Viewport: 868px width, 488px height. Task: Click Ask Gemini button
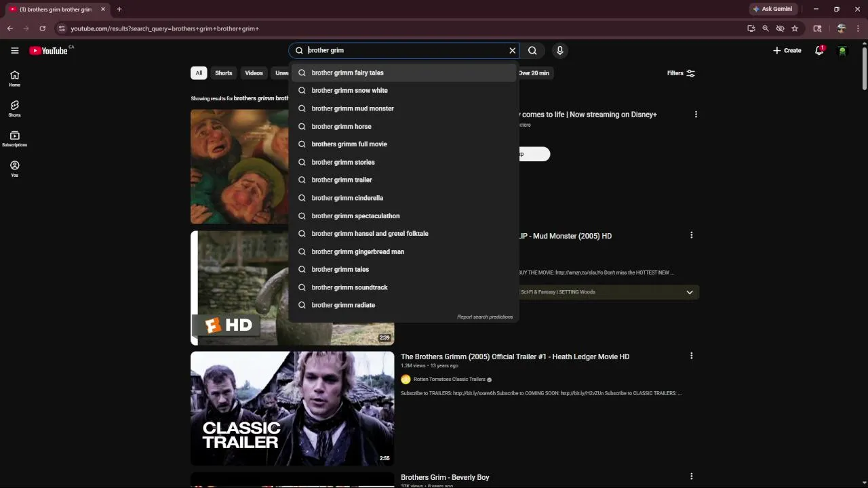(x=772, y=9)
